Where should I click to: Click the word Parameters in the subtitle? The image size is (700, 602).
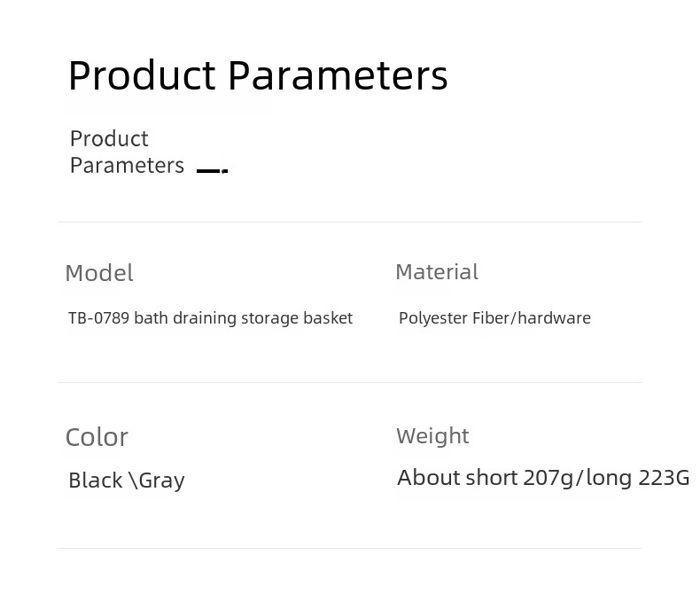point(127,165)
